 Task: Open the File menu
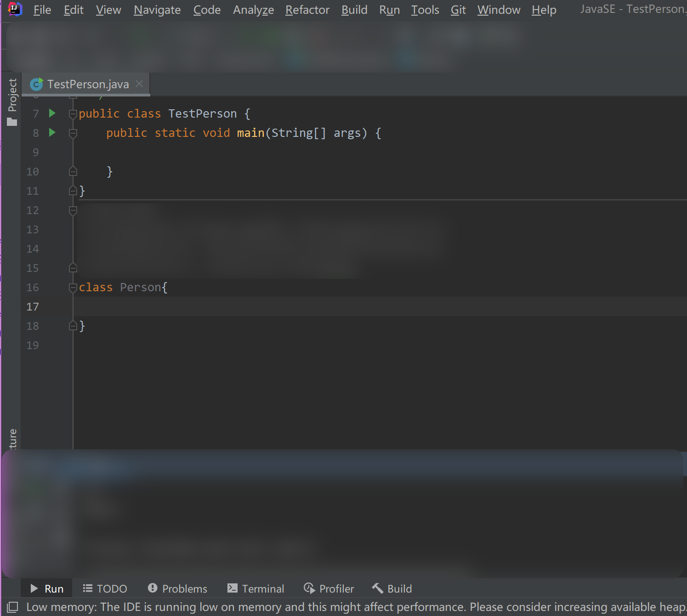[42, 10]
